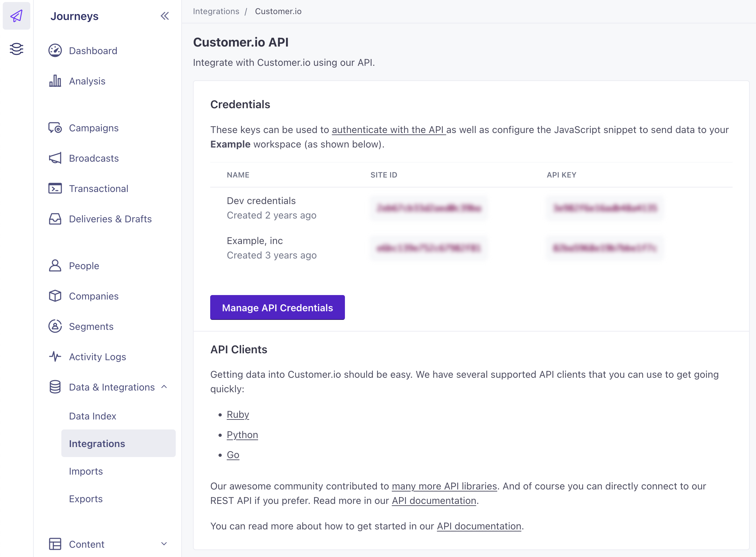756x557 pixels.
Task: Click the Companies cube icon
Action: pyautogui.click(x=55, y=296)
